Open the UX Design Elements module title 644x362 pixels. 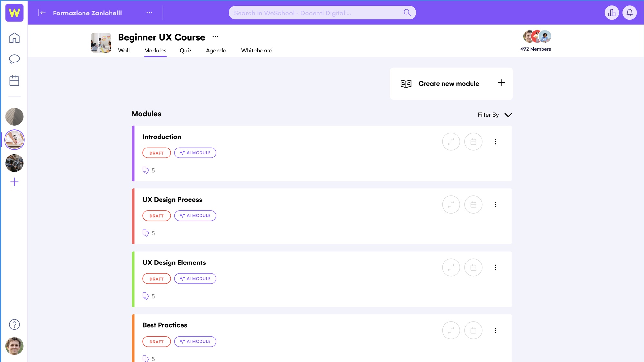click(174, 262)
